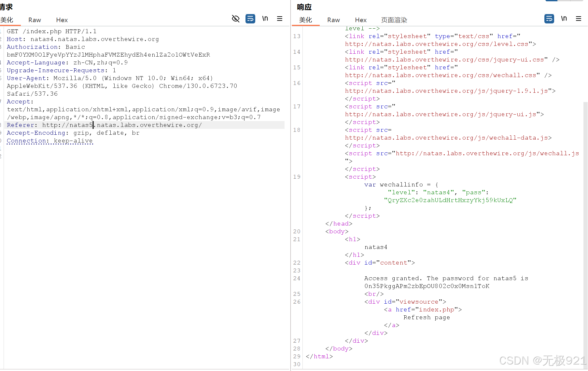Click div id="content" line in response

pos(380,263)
